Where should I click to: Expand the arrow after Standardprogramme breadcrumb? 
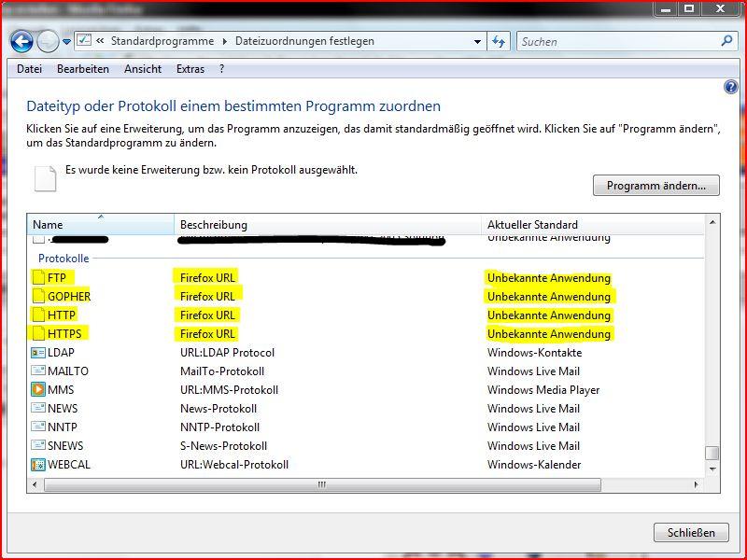[x=224, y=41]
